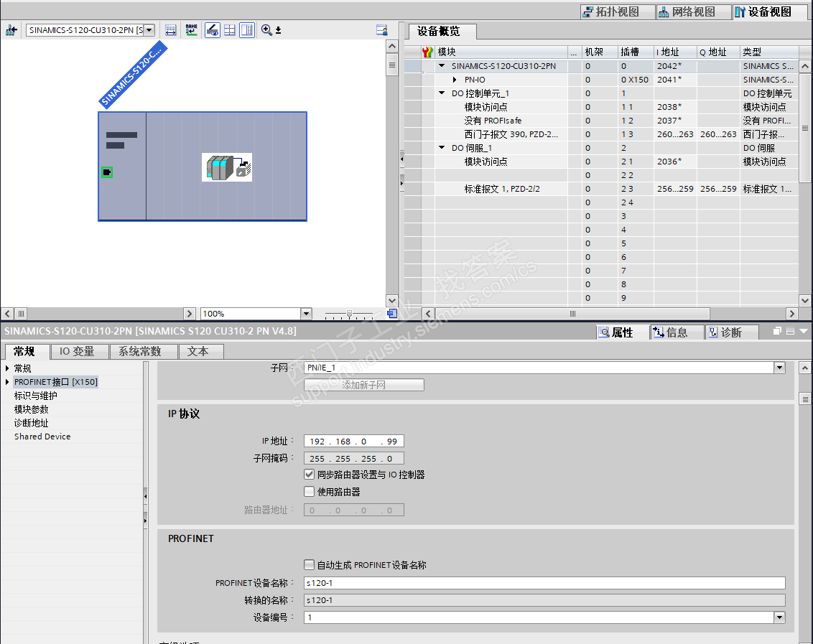
Task: Click the 子网掩码 input field
Action: (353, 458)
